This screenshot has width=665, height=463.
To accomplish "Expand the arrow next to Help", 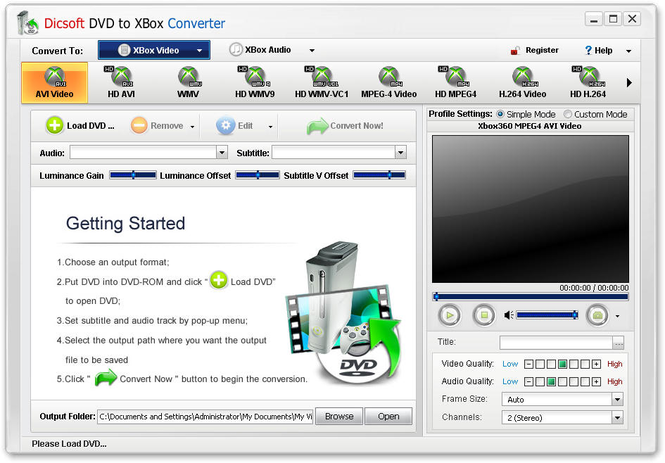I will click(629, 51).
